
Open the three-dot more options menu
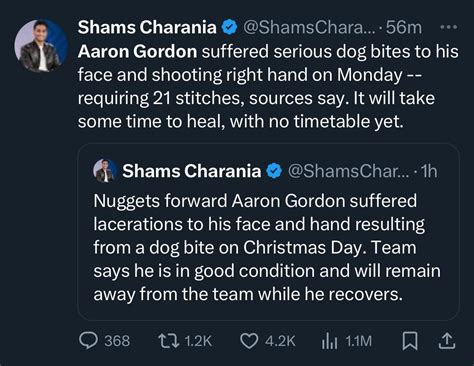point(448,27)
